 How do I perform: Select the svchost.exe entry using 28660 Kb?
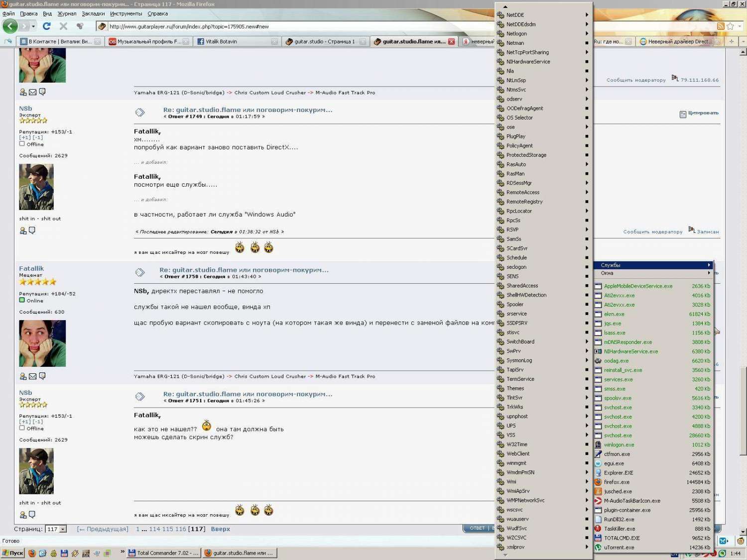pyautogui.click(x=653, y=435)
